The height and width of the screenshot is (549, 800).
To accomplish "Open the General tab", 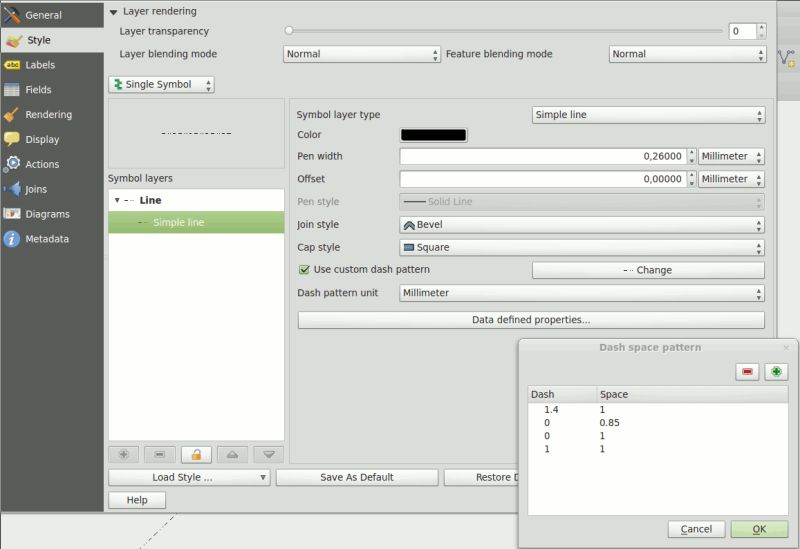I will tap(52, 15).
